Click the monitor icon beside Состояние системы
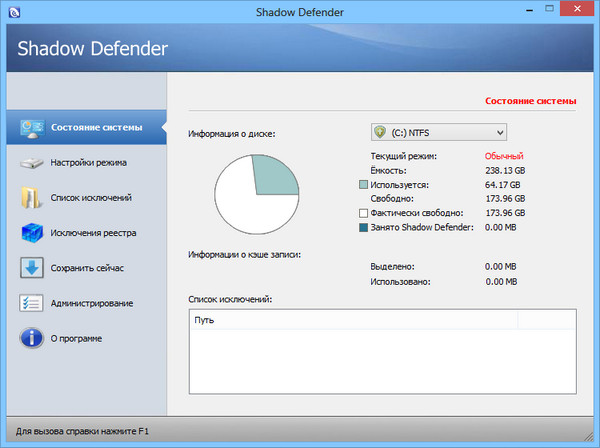Image resolution: width=600 pixels, height=448 pixels. tap(30, 127)
